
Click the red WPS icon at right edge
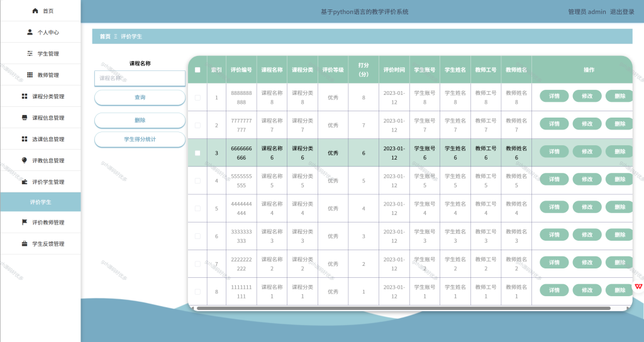638,287
